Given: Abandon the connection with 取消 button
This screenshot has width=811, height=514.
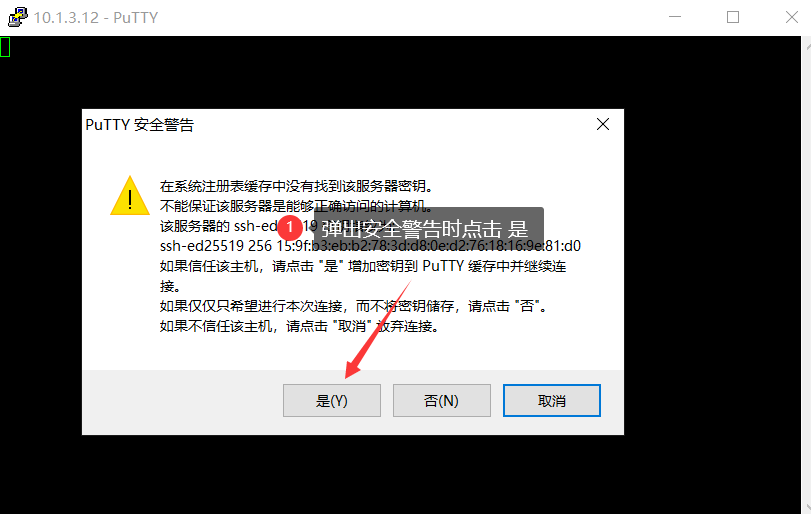Looking at the screenshot, I should pos(552,400).
